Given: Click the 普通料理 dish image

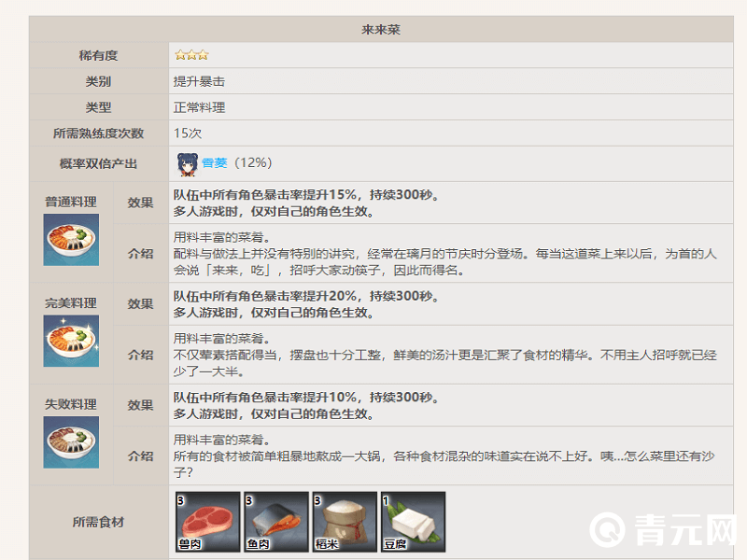Looking at the screenshot, I should [72, 240].
